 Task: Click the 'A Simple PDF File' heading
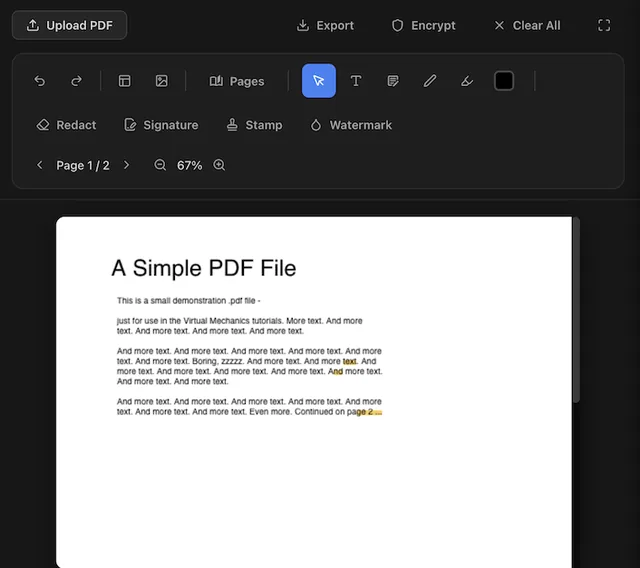204,268
